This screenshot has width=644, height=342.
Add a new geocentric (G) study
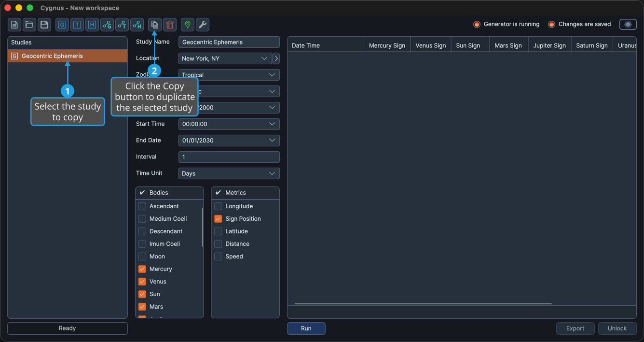(62, 25)
